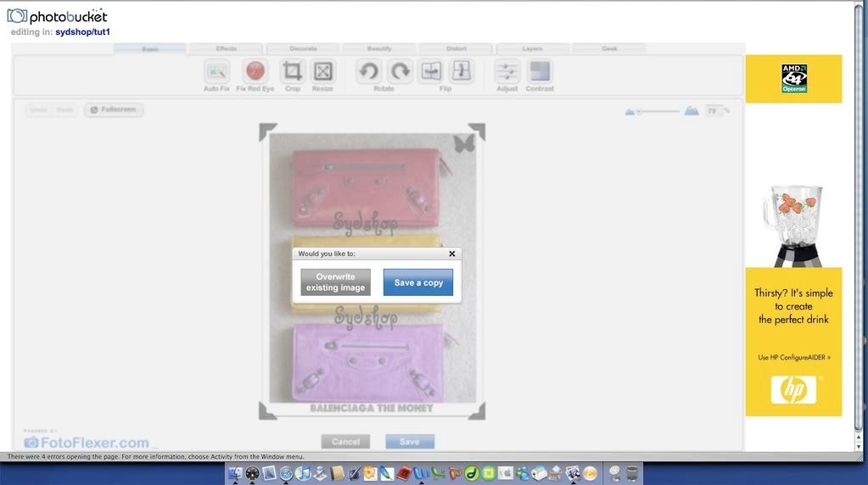Launch Safari from the dock
This screenshot has height=485, width=868.
click(x=286, y=473)
